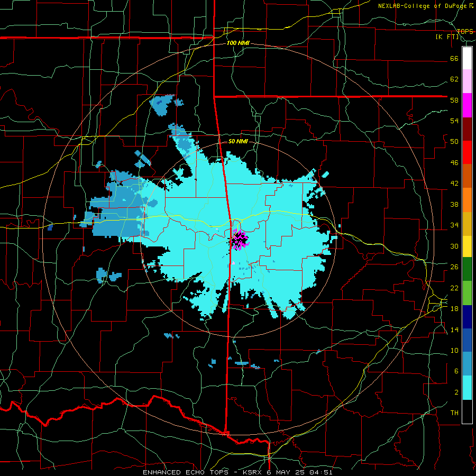Click the medium blue swatch between 10 and 14

click(467, 340)
